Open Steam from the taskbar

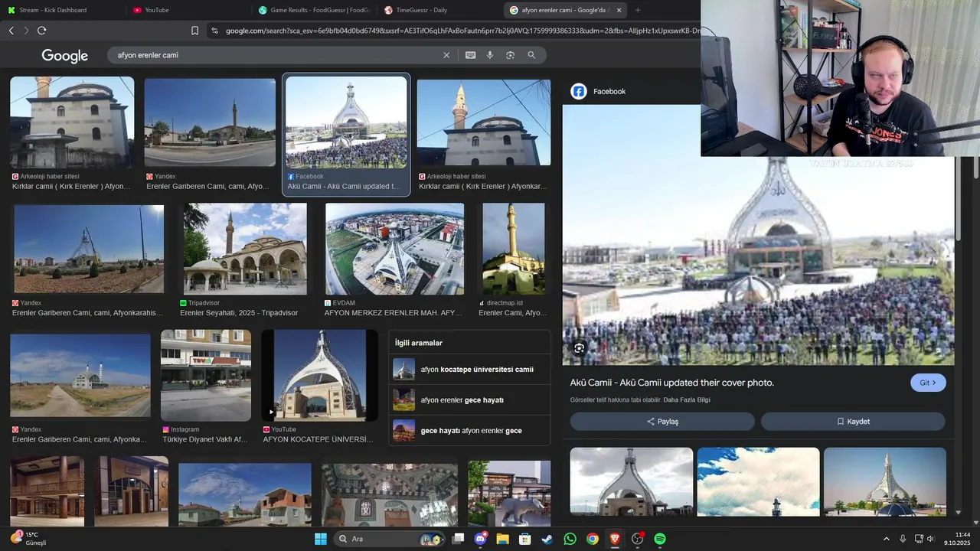coord(547,539)
